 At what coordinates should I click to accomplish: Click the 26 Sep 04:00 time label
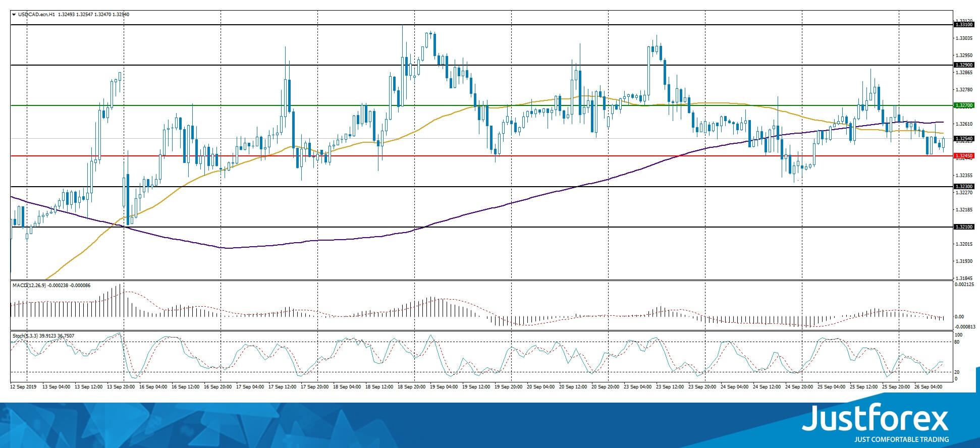[929, 387]
